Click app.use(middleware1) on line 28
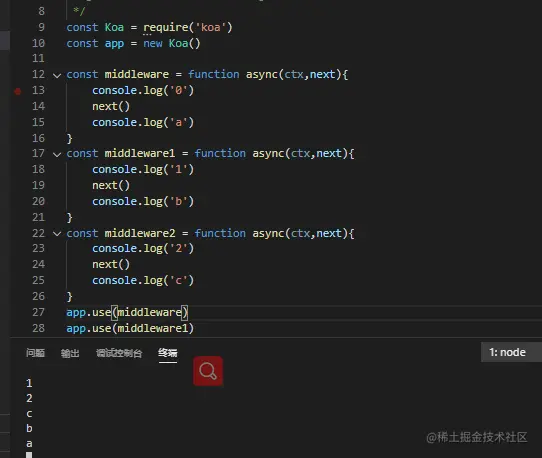 130,328
